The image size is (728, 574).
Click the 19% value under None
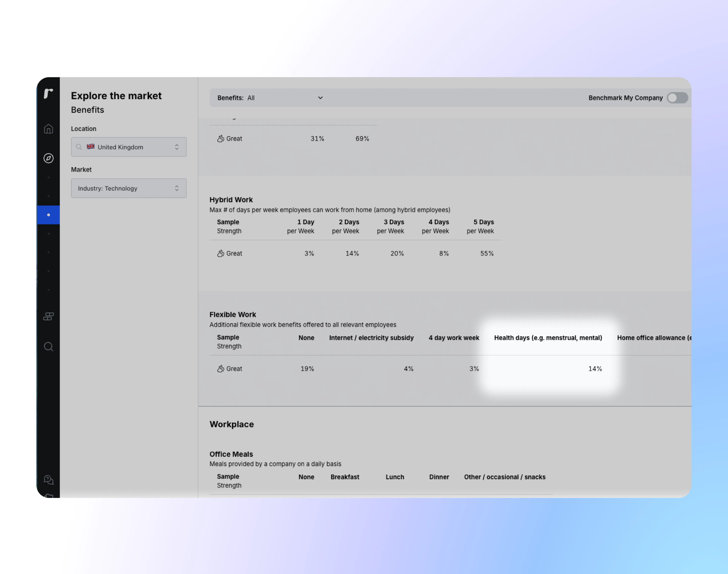tap(307, 369)
